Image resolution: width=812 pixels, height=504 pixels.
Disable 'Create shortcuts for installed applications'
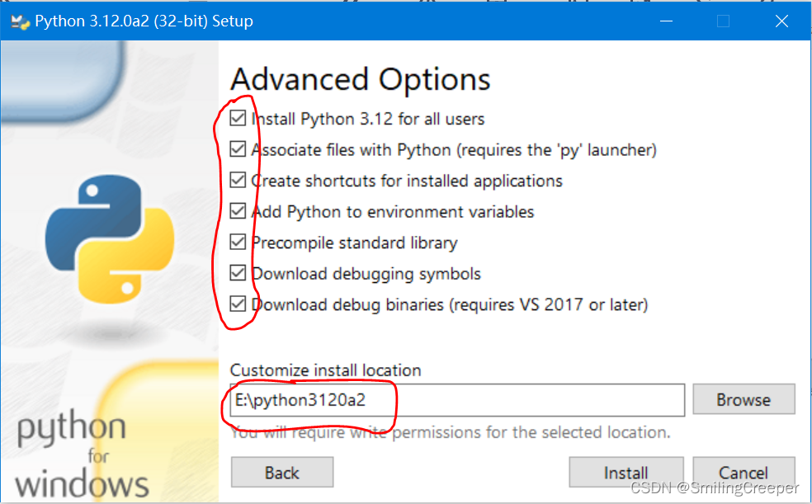pos(238,180)
